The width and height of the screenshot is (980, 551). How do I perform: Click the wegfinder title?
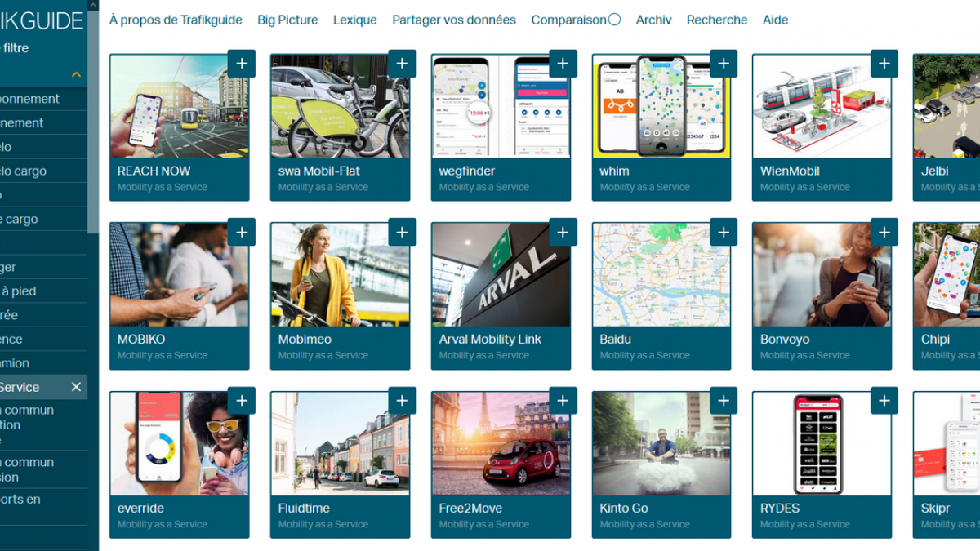[467, 171]
